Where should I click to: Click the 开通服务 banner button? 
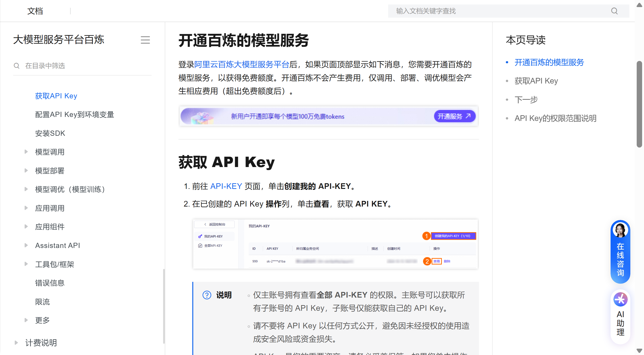click(x=455, y=116)
